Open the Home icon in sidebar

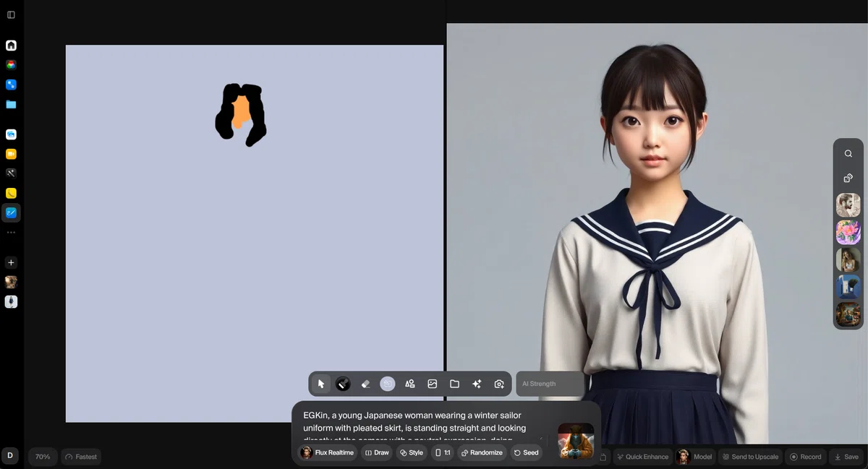[11, 46]
